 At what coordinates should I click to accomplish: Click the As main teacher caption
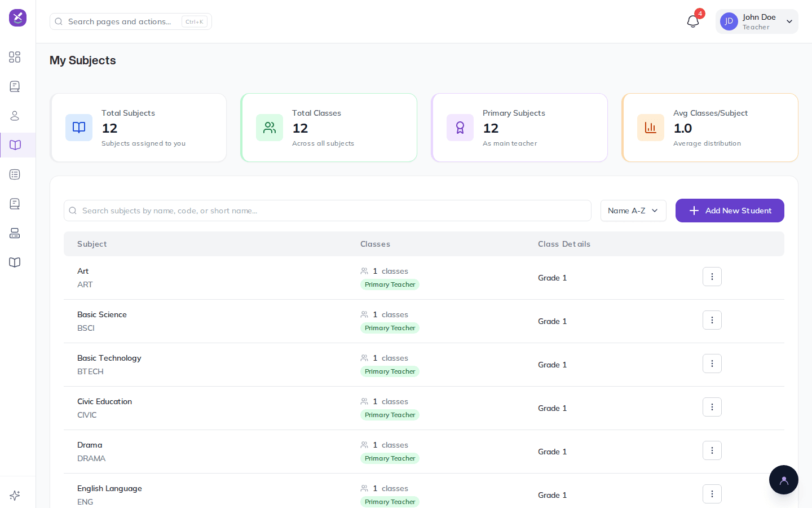tap(510, 143)
